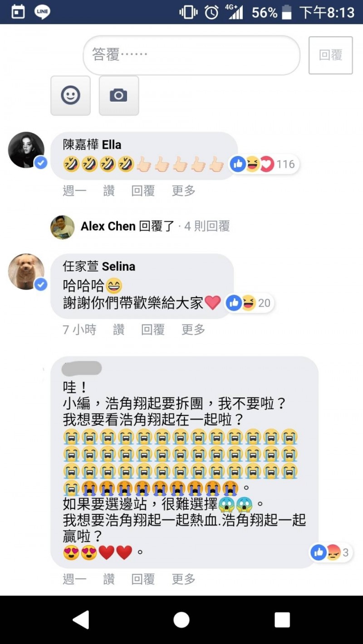Open the emoji sticker picker
363x644 pixels.
(x=70, y=96)
